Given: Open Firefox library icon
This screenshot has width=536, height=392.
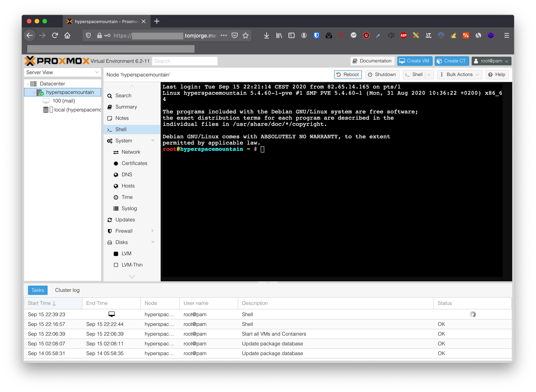Looking at the screenshot, I should tap(279, 35).
